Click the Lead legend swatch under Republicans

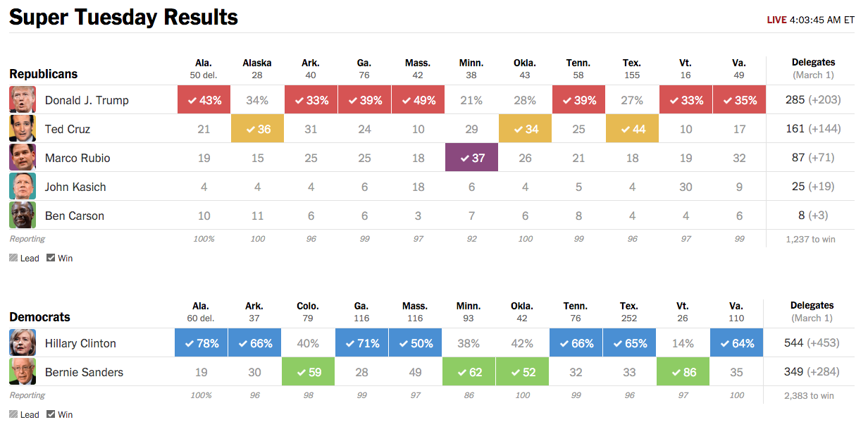coord(13,258)
